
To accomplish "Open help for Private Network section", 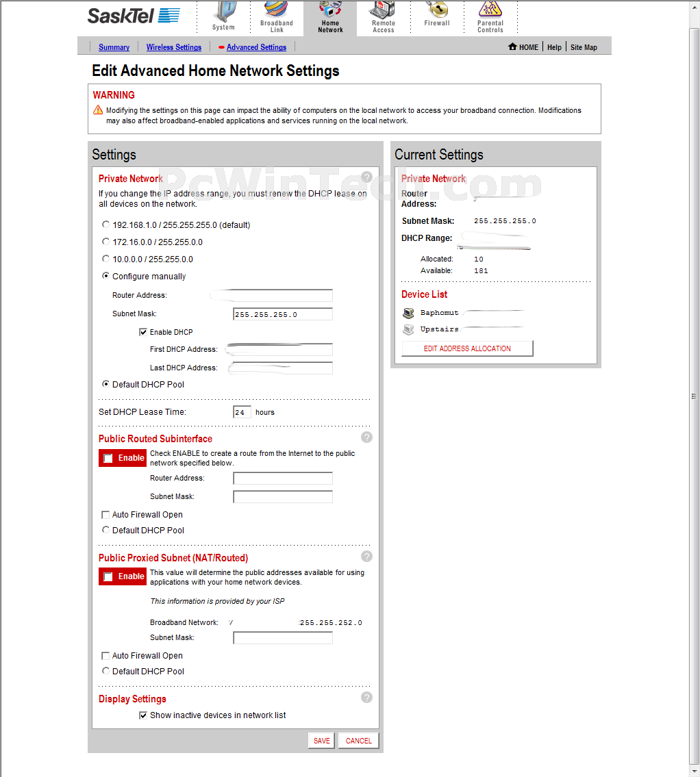I will tap(367, 177).
